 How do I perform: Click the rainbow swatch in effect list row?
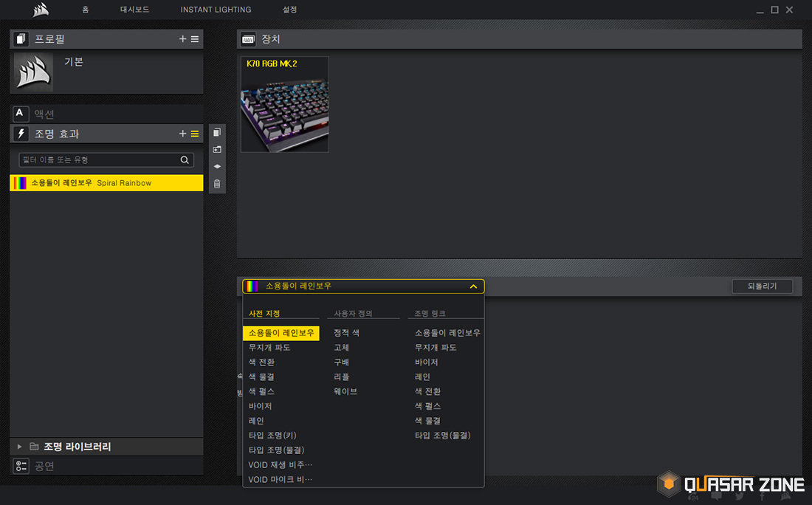[20, 183]
